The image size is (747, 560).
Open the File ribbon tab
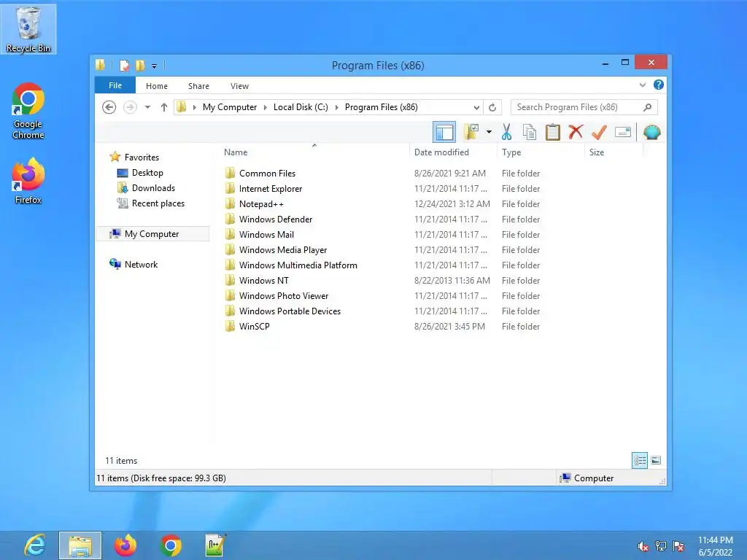point(115,86)
